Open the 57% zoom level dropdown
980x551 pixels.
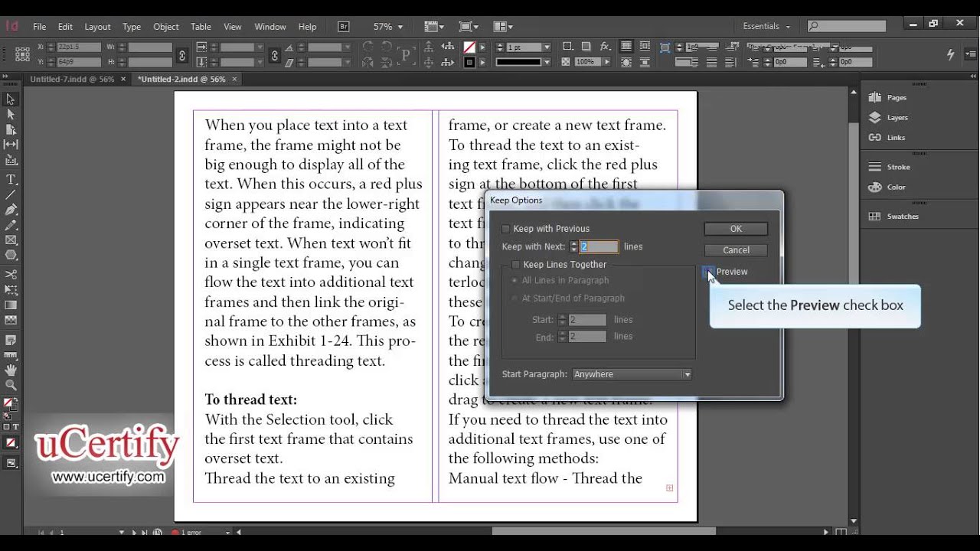[388, 27]
